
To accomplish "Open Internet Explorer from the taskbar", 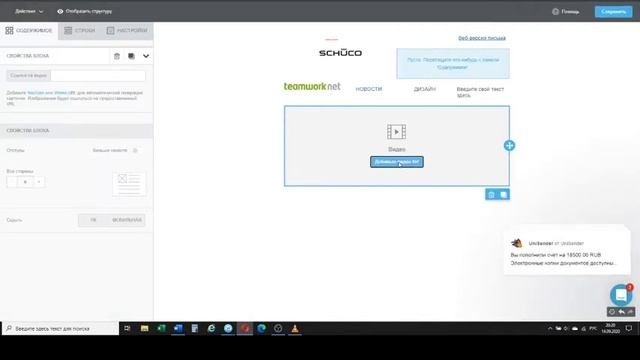I will pyautogui.click(x=211, y=328).
